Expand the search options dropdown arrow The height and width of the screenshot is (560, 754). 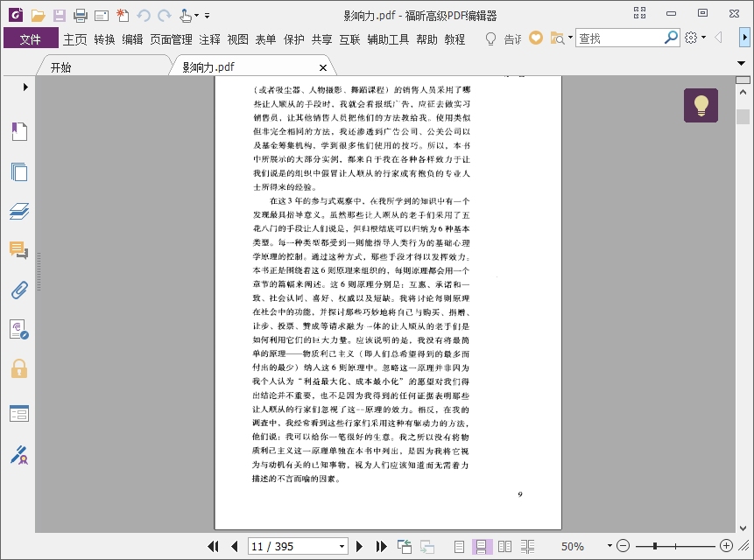click(x=570, y=38)
